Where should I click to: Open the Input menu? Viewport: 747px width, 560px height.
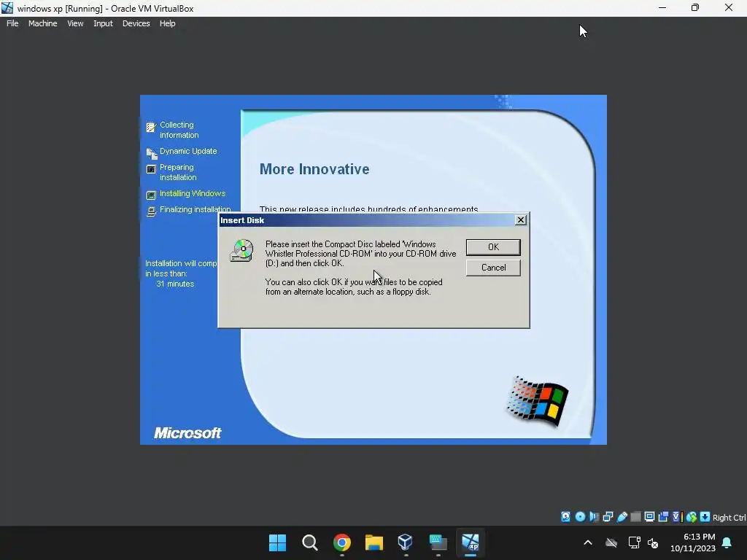(103, 23)
